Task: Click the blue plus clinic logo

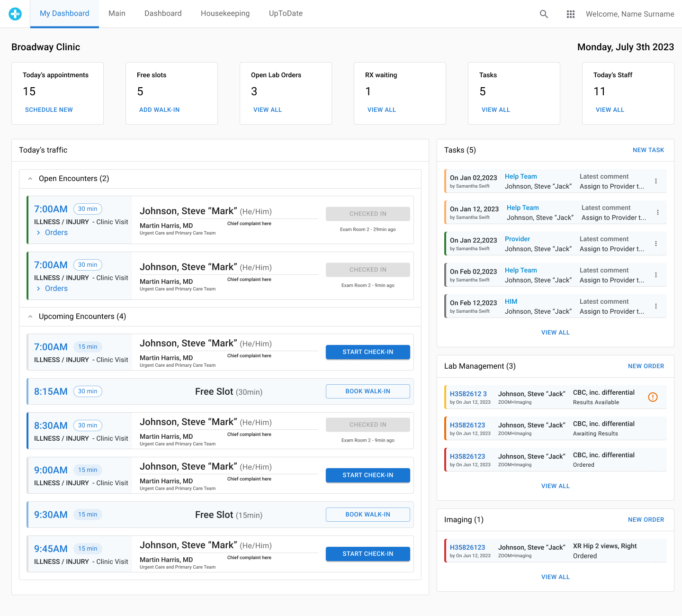Action: 15,14
